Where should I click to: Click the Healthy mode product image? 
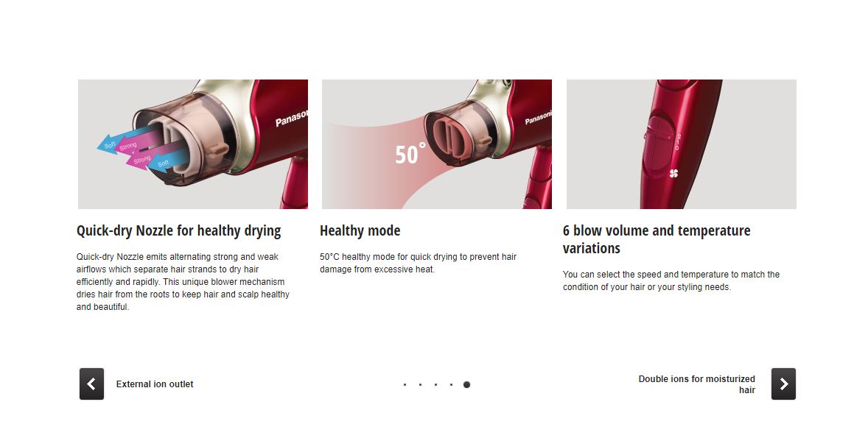coord(437,144)
